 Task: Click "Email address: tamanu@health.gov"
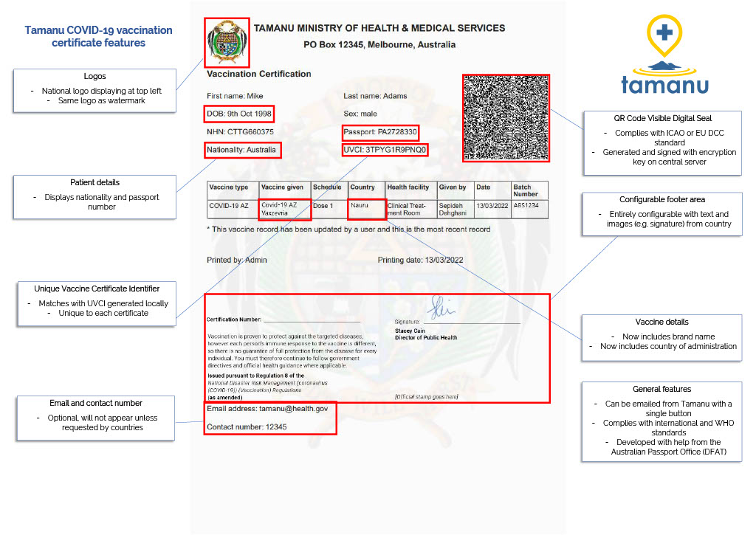point(267,409)
